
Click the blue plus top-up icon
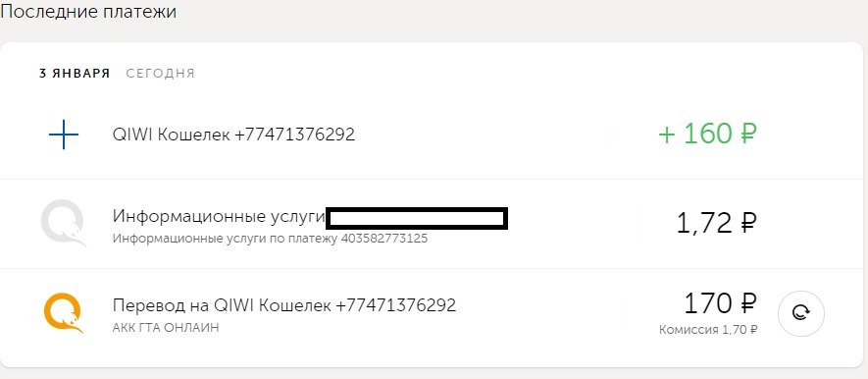(63, 135)
